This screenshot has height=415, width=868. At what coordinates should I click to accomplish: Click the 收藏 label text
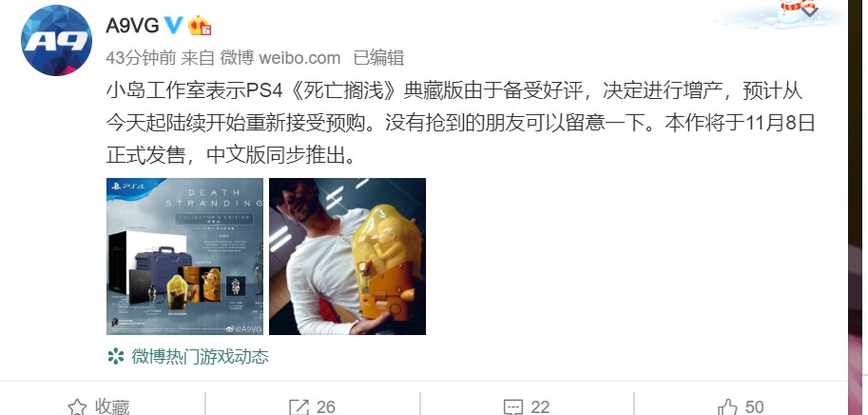pyautogui.click(x=112, y=407)
